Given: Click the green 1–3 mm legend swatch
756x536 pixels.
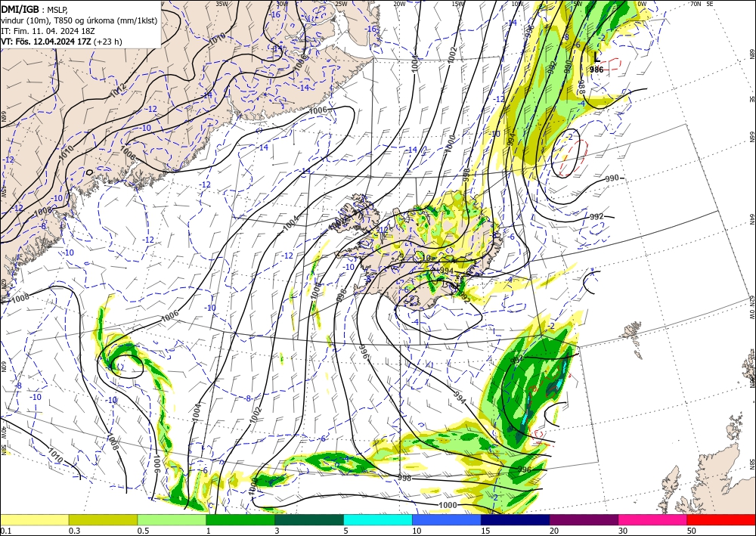Looking at the screenshot, I should click(x=240, y=520).
